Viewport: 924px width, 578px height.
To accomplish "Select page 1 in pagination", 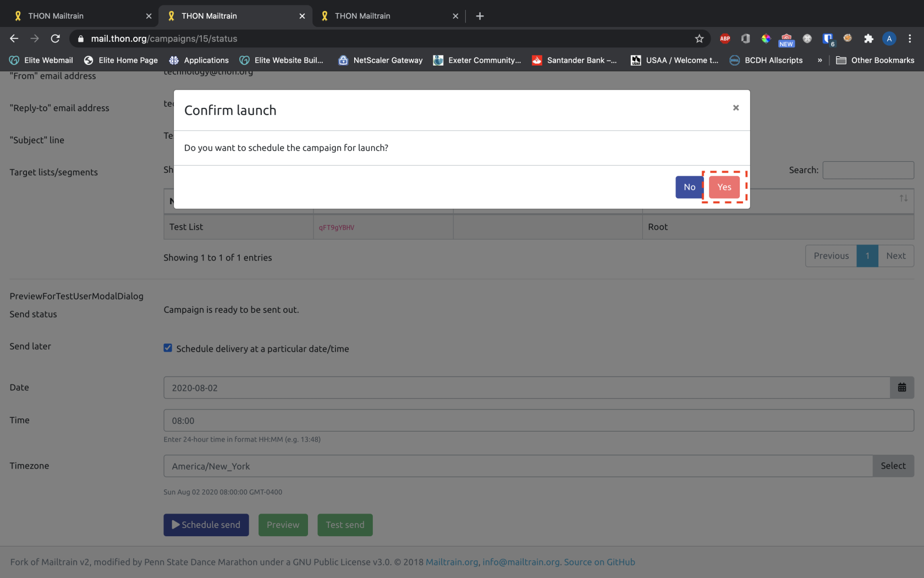I will 867,256.
